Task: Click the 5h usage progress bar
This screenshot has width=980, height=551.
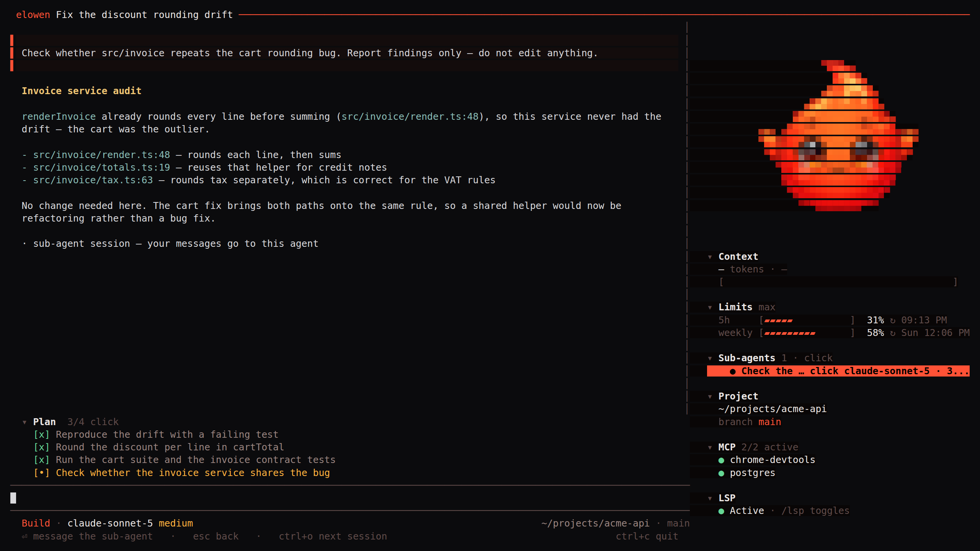Action: pos(807,320)
